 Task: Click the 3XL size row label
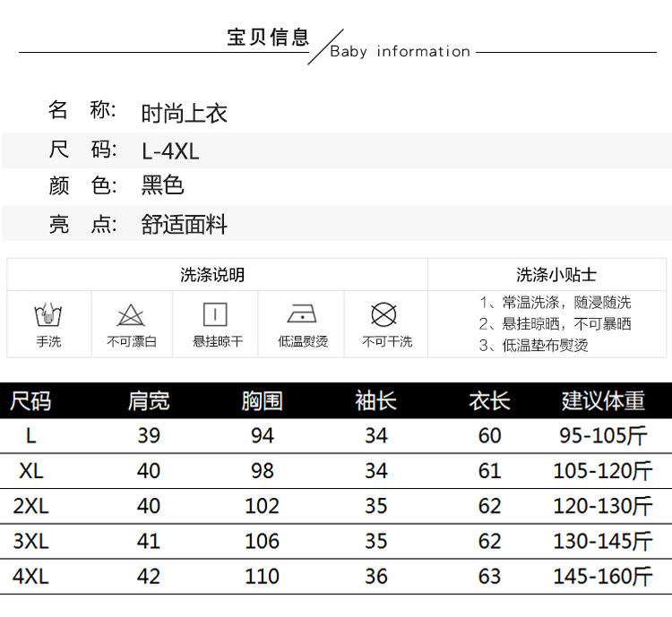coord(30,542)
